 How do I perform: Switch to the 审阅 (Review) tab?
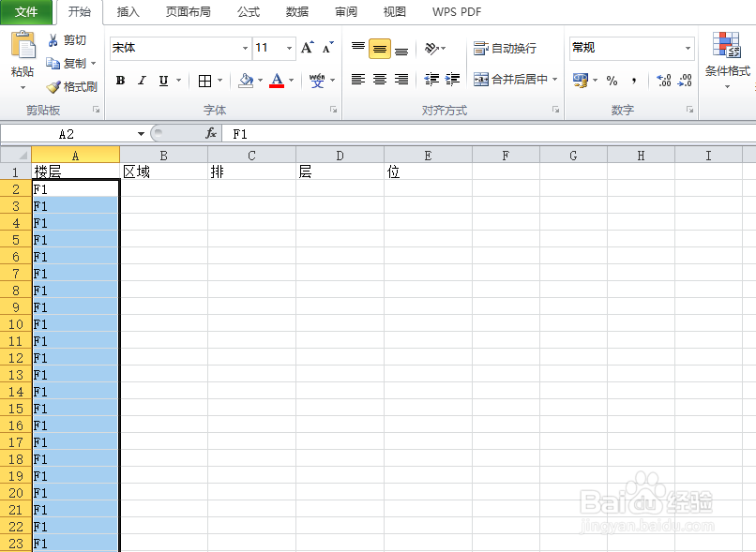[346, 12]
